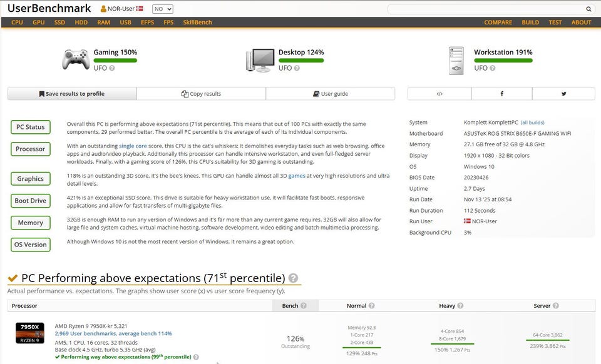Follow the games link in Graphics text
601x364 pixels.
coord(297,176)
